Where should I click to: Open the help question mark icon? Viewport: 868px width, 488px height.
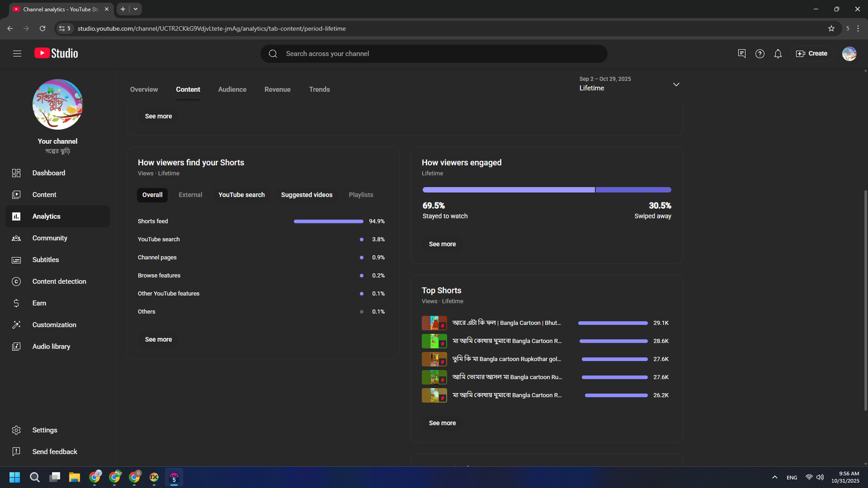pyautogui.click(x=759, y=54)
